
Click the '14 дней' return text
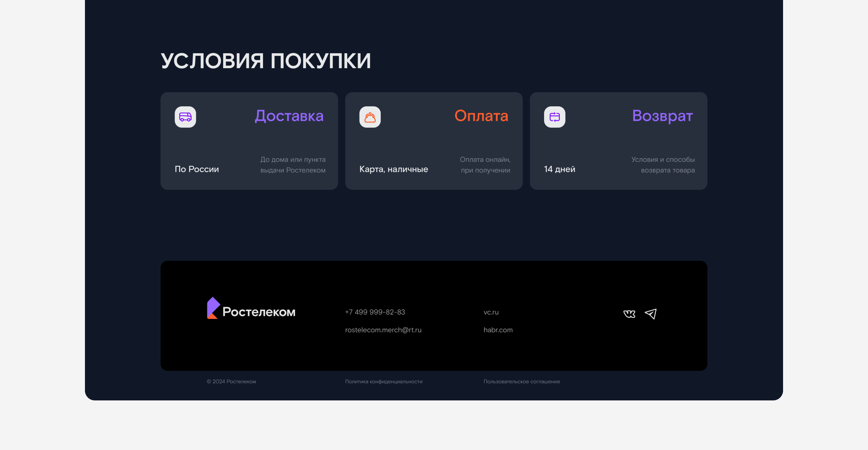(x=559, y=169)
